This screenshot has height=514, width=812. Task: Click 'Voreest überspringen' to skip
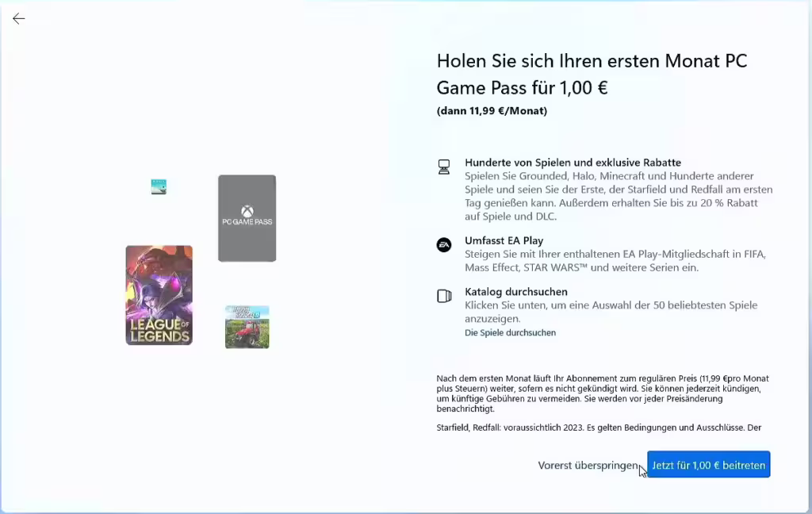click(588, 466)
